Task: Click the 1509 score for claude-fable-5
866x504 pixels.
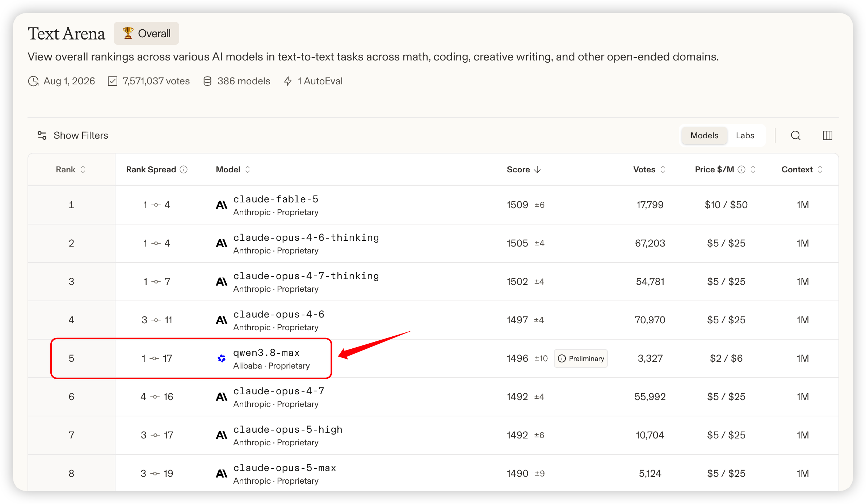Action: pyautogui.click(x=517, y=205)
